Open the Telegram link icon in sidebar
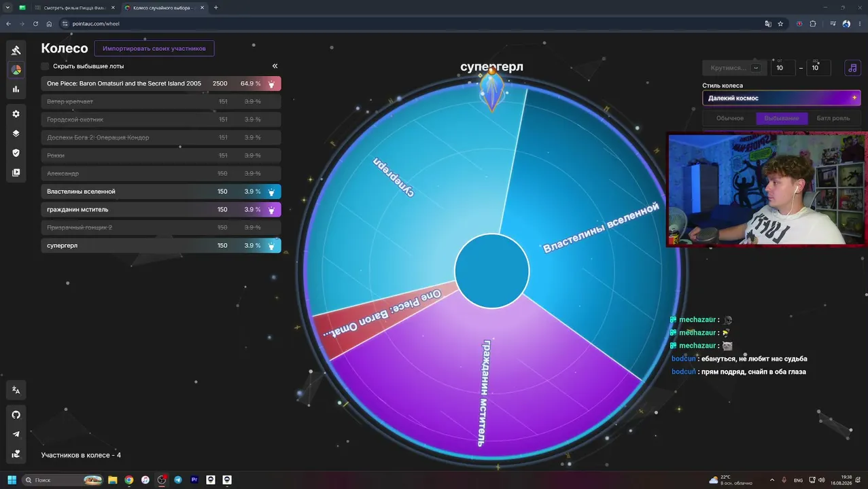Viewport: 868px width, 489px height. click(16, 435)
